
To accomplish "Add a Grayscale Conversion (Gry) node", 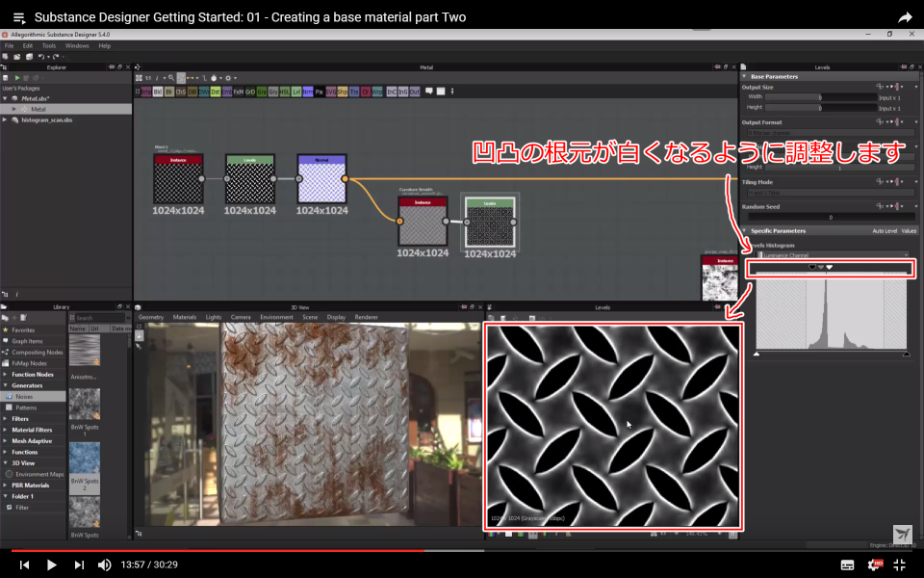I will pos(272,92).
